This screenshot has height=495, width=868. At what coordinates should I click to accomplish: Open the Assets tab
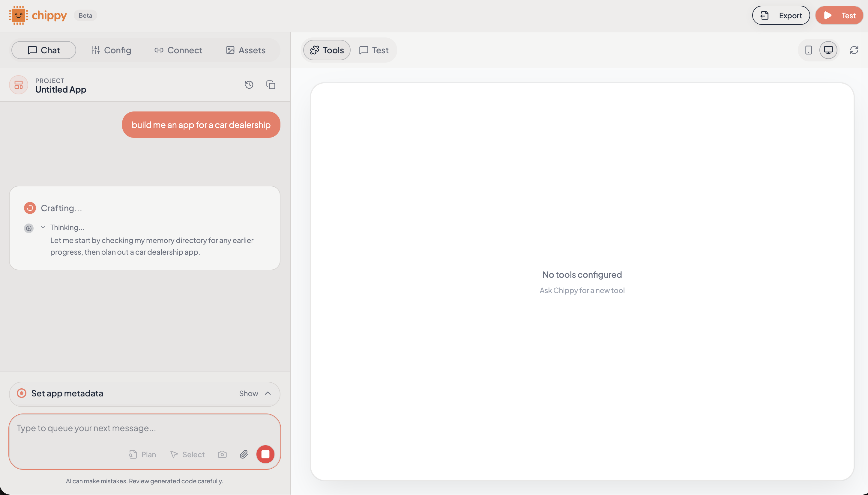coord(246,50)
